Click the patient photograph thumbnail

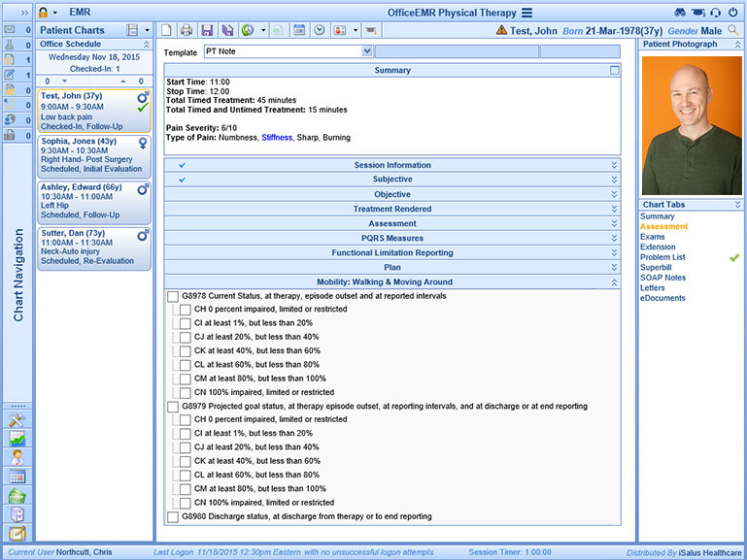(692, 125)
